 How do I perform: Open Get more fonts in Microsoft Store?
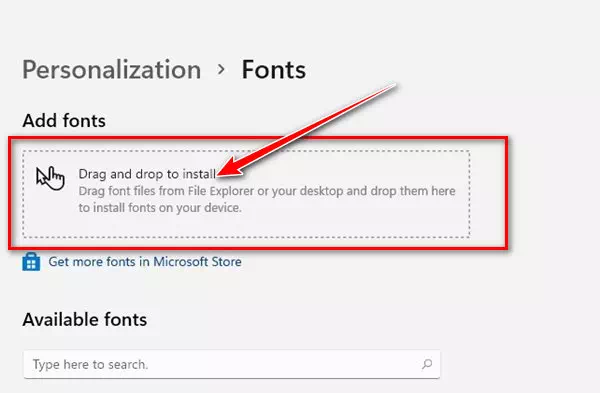(x=145, y=262)
